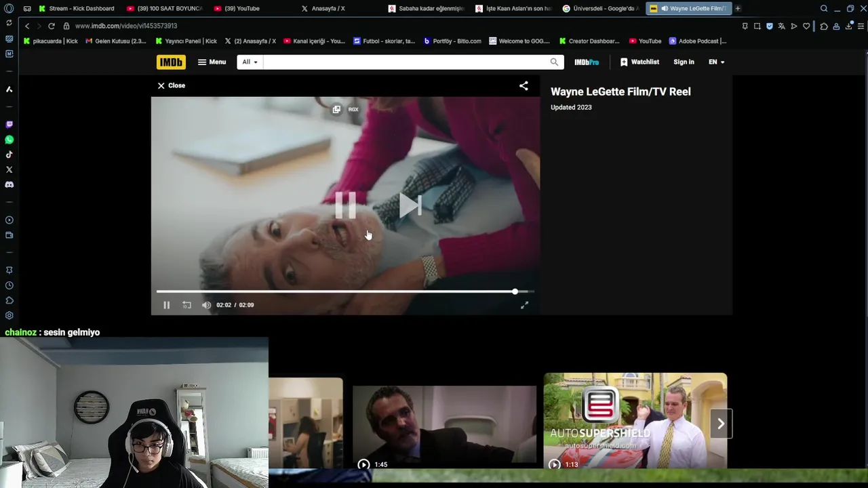Open the EN language dropdown

coord(717,62)
